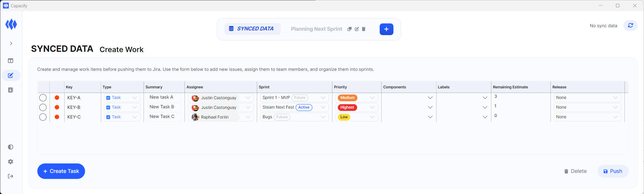The image size is (644, 194).
Task: Open the Create Work edit icon
Action: [x=11, y=75]
